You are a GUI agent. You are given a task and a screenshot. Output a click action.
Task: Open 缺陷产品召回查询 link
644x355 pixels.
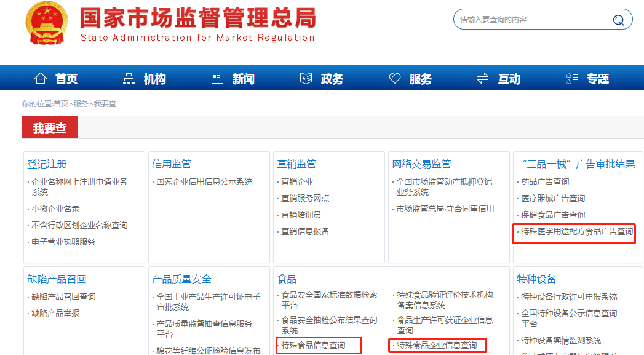click(x=63, y=297)
